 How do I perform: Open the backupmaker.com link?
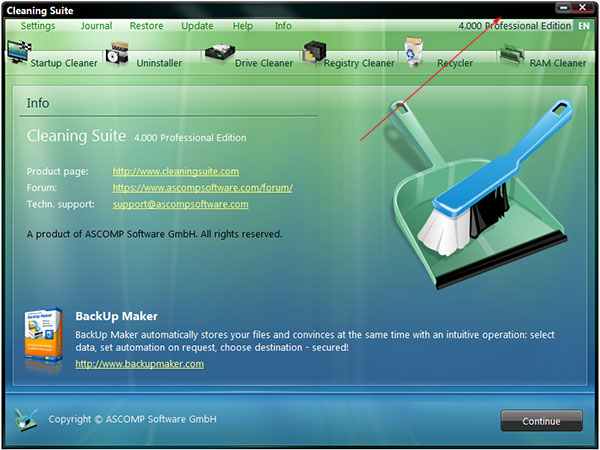(x=139, y=364)
